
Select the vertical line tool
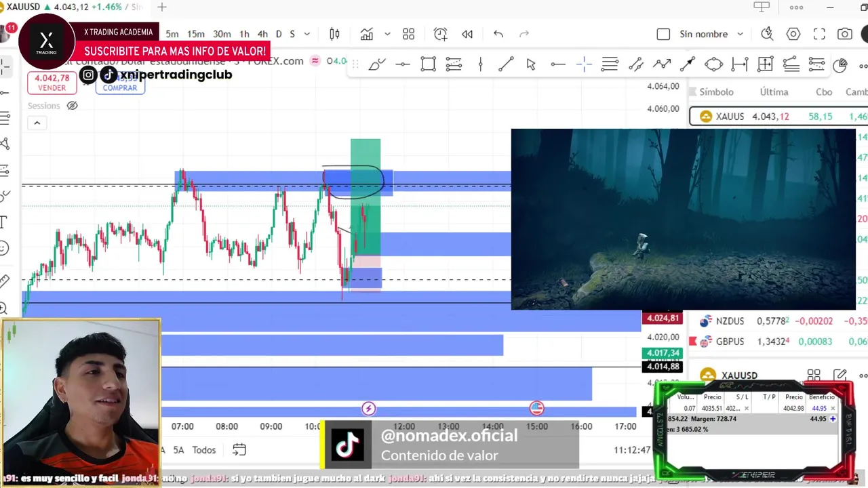click(480, 64)
